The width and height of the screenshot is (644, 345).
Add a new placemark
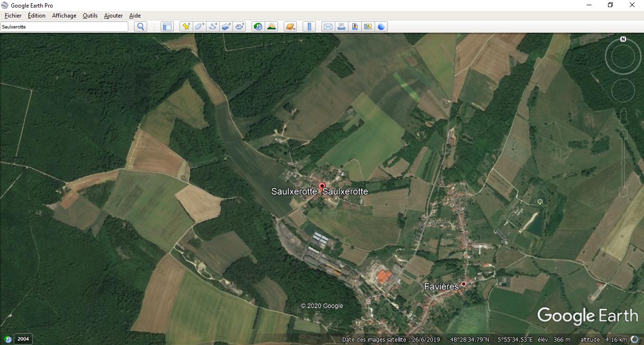click(186, 27)
